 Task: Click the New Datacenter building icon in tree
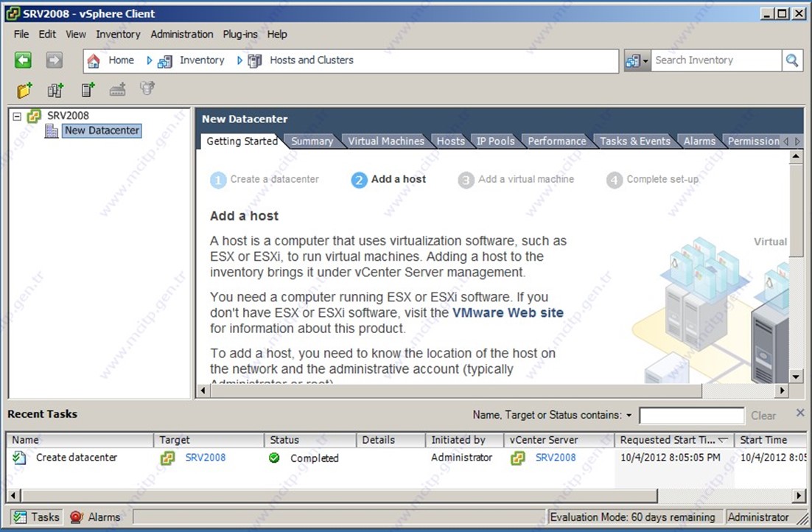[x=52, y=130]
